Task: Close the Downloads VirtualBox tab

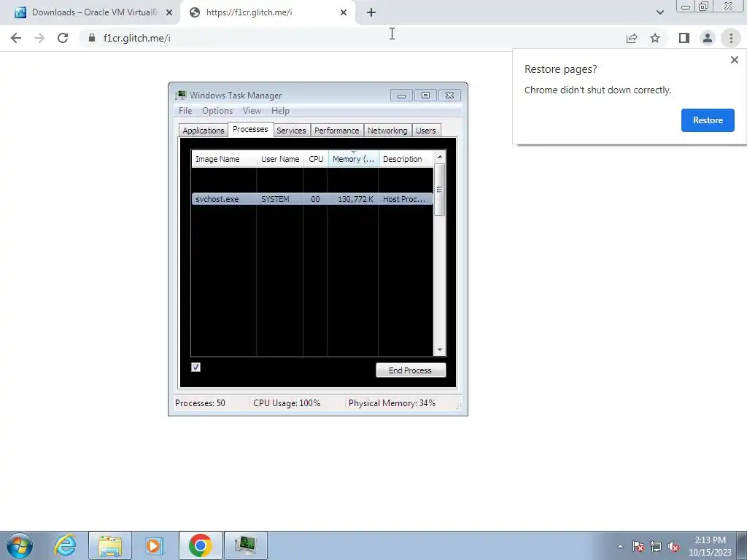Action: [x=169, y=12]
